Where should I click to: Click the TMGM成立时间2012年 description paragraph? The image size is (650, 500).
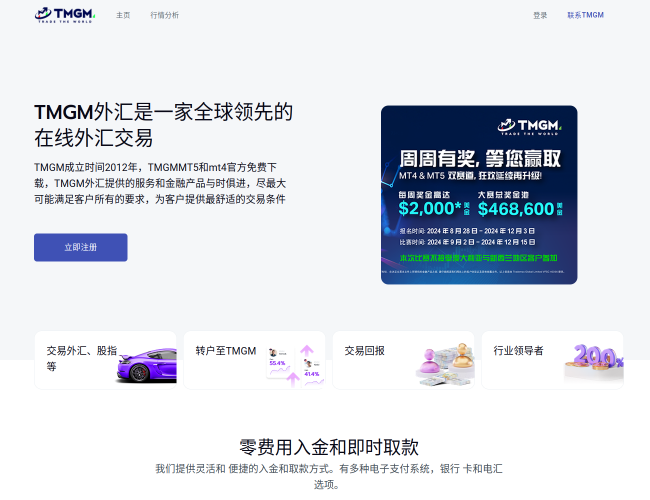pos(160,183)
